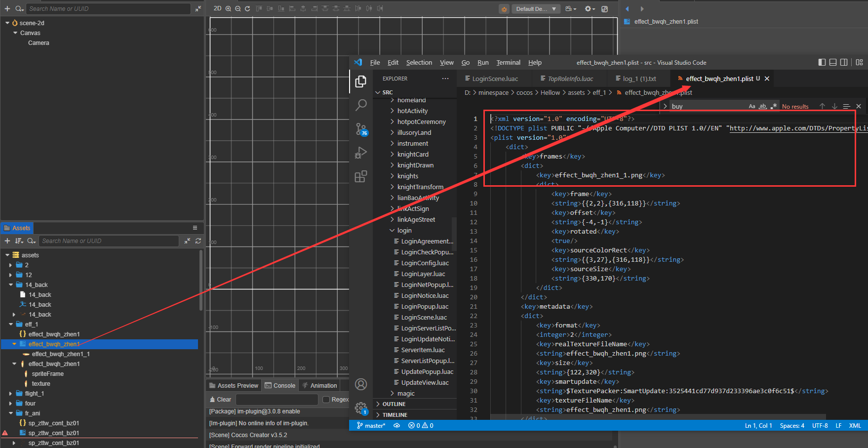This screenshot has height=448, width=868.
Task: Click the errors and warnings count
Action: [421, 426]
